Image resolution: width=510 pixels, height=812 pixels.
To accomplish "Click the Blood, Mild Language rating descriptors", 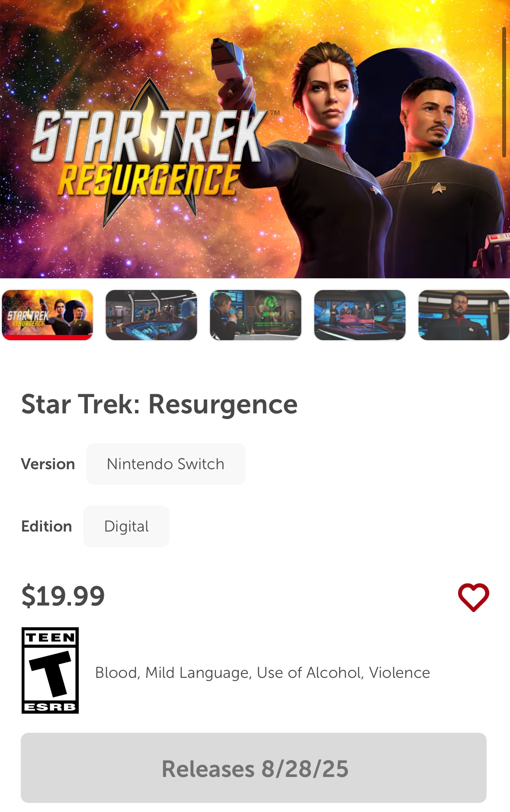I will (x=263, y=673).
